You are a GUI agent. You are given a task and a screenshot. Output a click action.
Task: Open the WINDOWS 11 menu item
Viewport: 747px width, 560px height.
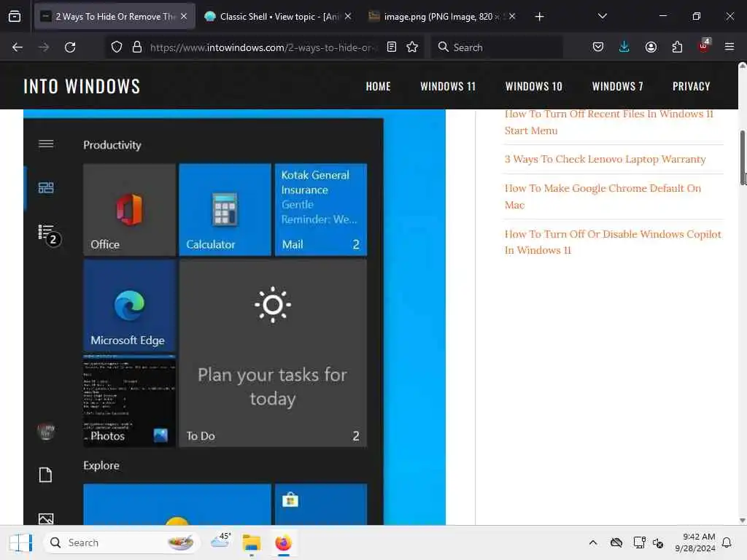pyautogui.click(x=448, y=86)
